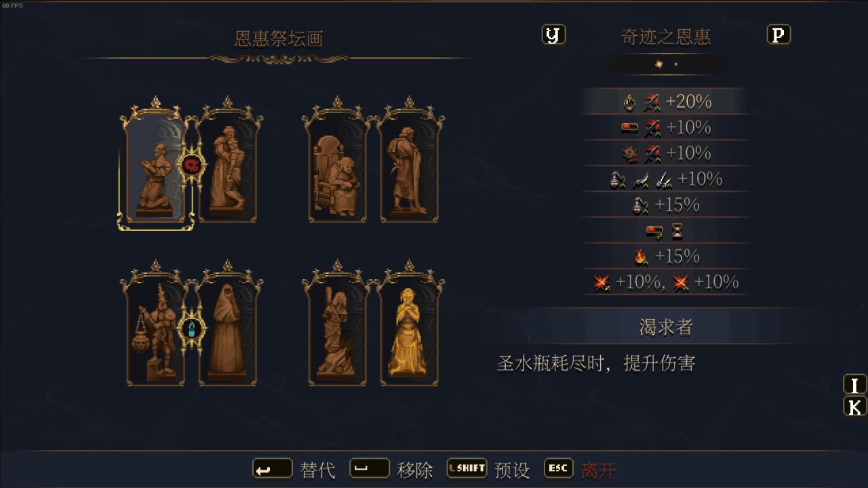Viewport: 868px width, 488px height.
Task: Click the P key next page icon
Action: (778, 35)
